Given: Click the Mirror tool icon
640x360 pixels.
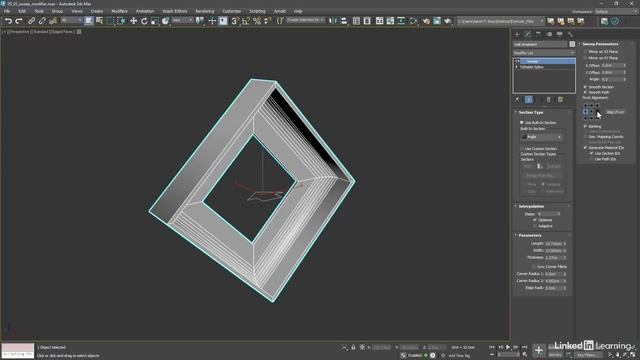Looking at the screenshot, I should (333, 21).
